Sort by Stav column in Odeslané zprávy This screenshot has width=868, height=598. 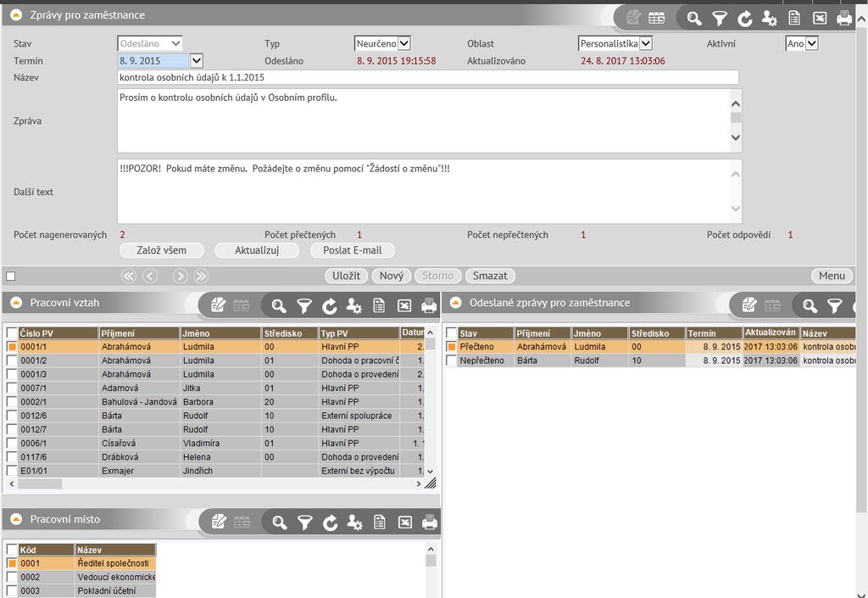coord(486,333)
